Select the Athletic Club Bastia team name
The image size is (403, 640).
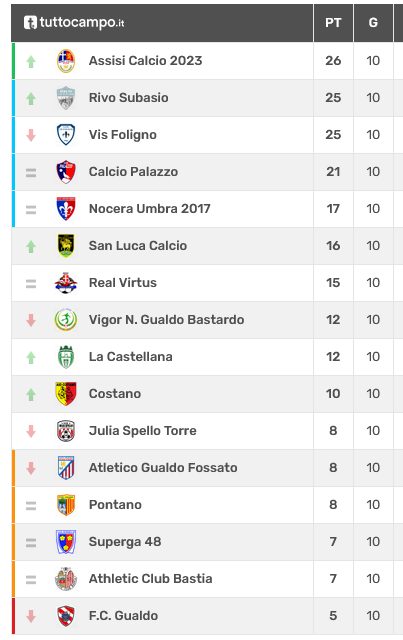point(151,579)
